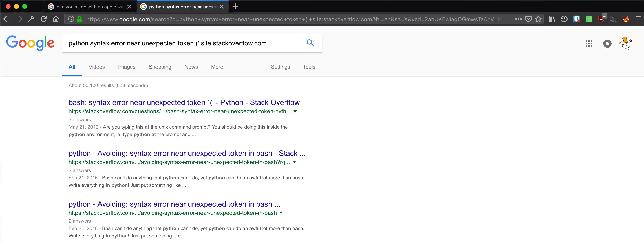Reload the current page
Screen dimensions: 644x242
(44, 19)
